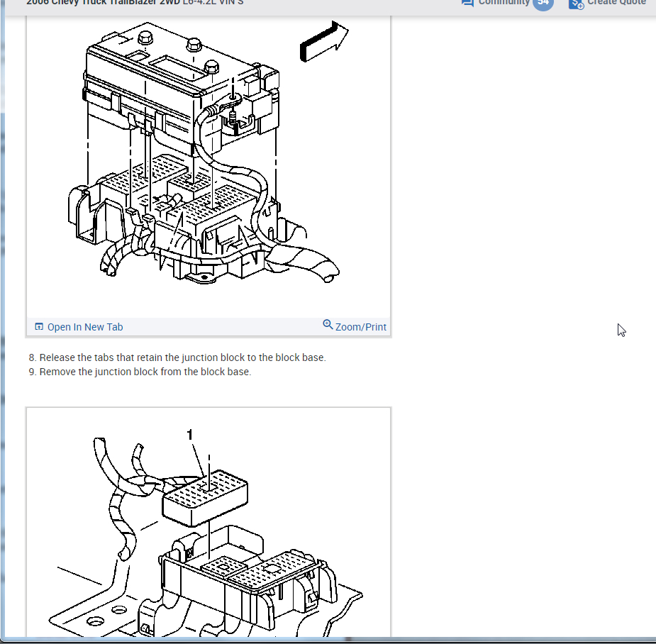Open the Community chat icon

pyautogui.click(x=467, y=3)
